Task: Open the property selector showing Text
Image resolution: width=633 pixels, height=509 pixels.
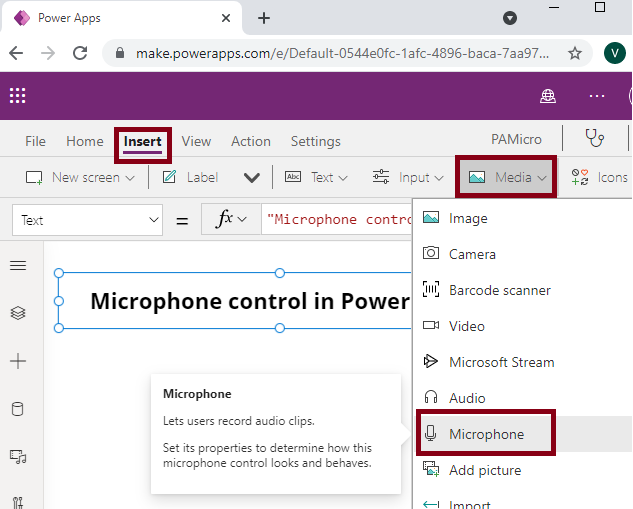Action: click(87, 220)
